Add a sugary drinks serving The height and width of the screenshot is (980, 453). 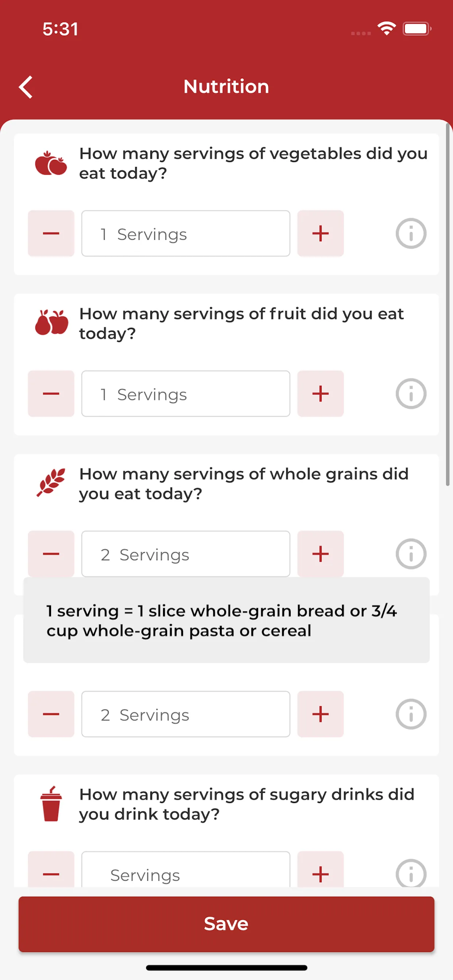(x=320, y=873)
